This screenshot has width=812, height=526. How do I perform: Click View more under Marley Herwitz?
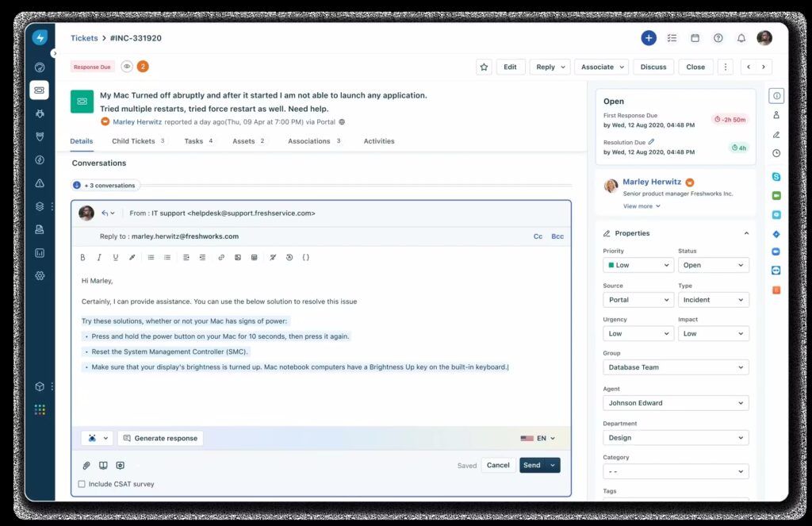[x=637, y=205]
